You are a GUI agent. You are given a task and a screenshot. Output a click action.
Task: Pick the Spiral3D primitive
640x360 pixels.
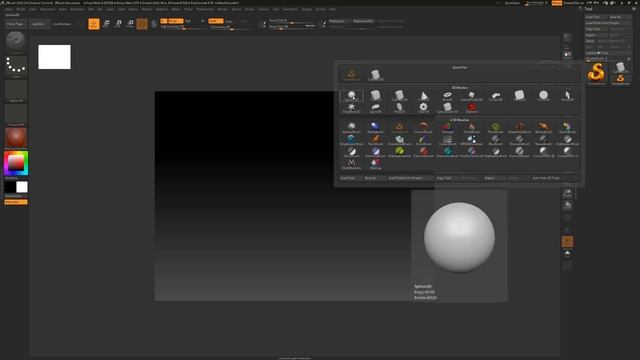376,108
